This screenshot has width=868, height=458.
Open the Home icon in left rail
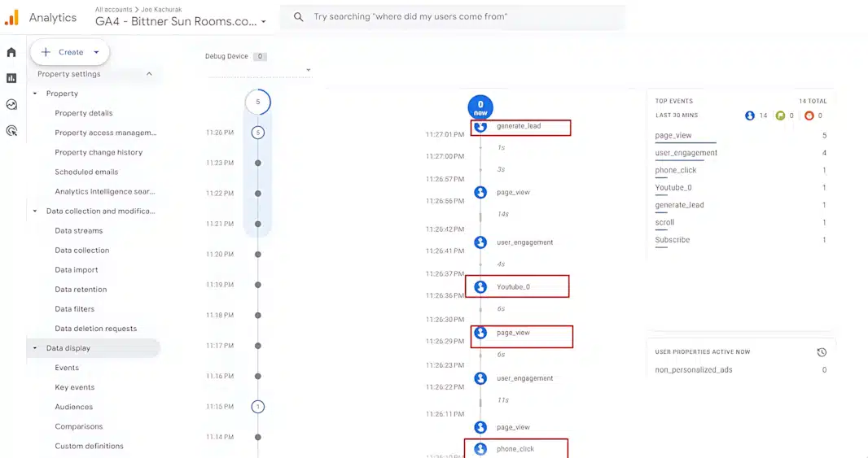[x=11, y=52]
